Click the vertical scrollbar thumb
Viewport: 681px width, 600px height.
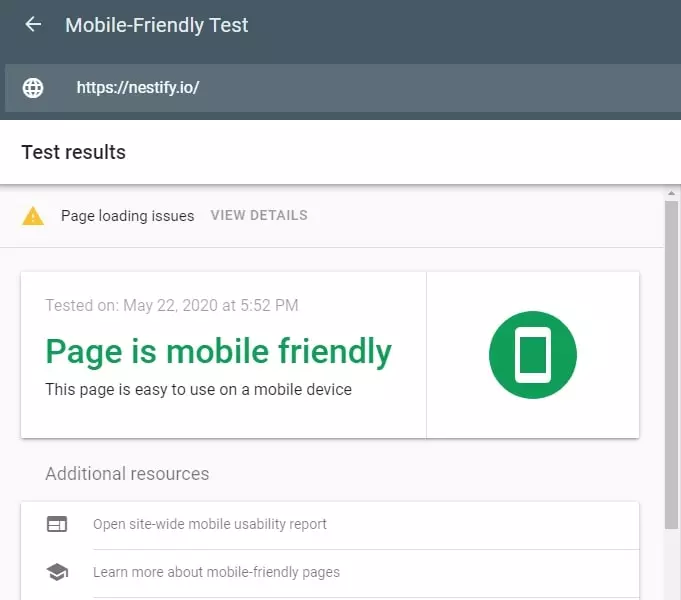click(671, 365)
